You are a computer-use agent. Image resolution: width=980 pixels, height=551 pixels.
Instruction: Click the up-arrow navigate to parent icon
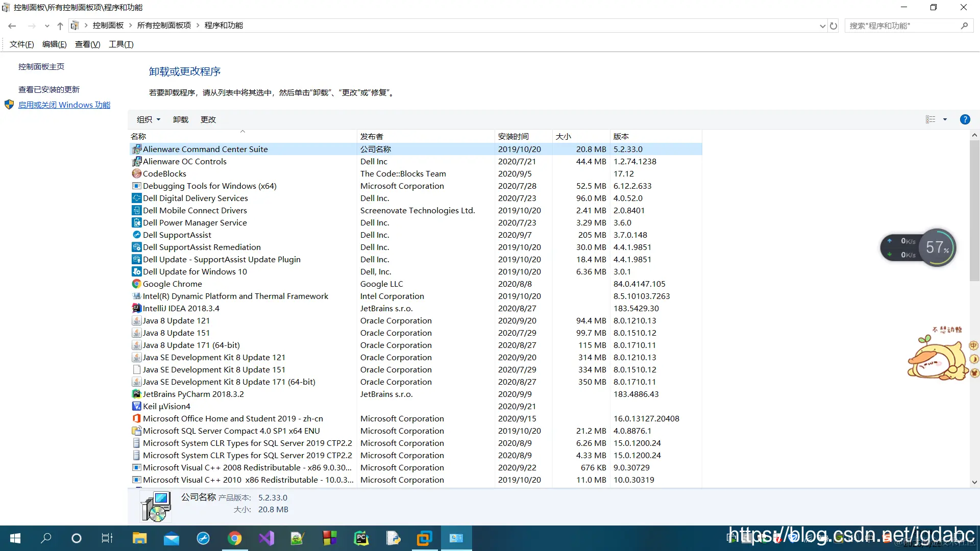60,26
